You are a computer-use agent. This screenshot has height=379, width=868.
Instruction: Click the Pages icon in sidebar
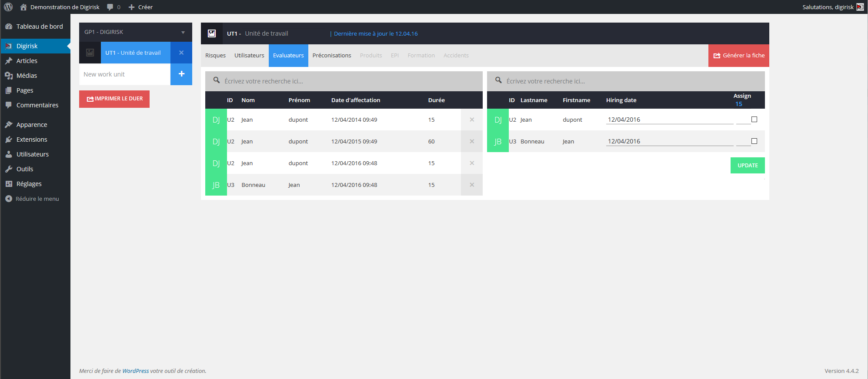pos(9,90)
